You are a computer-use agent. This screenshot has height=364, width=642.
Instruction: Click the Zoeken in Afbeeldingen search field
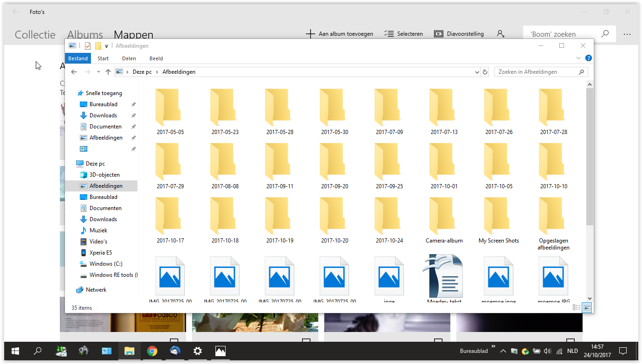pyautogui.click(x=541, y=72)
